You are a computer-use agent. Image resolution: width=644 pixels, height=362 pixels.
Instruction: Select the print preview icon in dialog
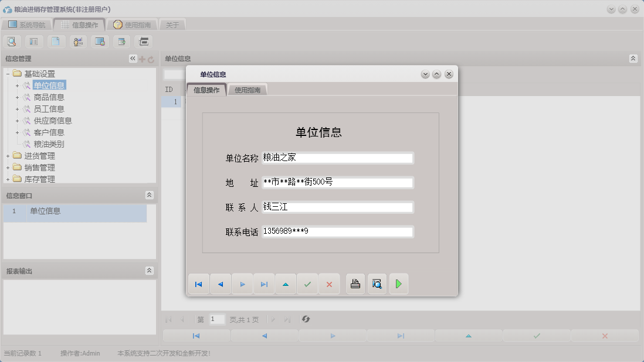[x=377, y=284]
